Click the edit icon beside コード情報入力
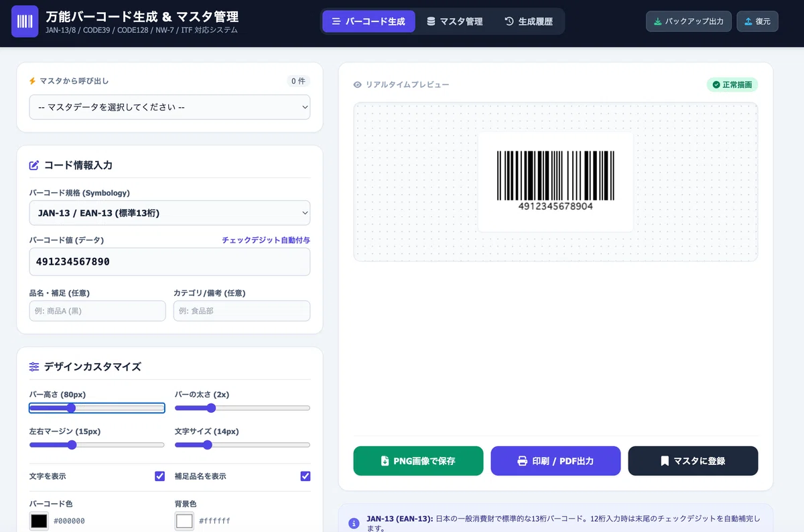Screen dimensions: 804x532 click(34, 165)
